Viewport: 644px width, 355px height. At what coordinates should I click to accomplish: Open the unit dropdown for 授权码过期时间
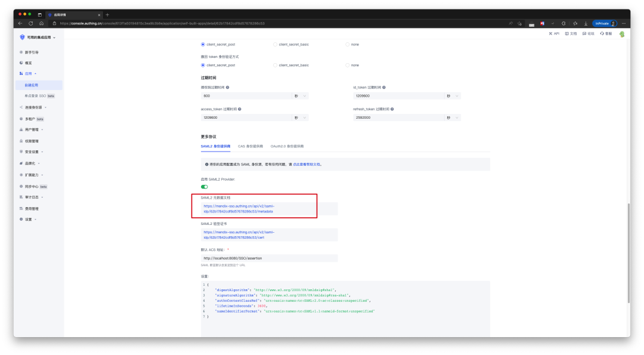click(300, 95)
